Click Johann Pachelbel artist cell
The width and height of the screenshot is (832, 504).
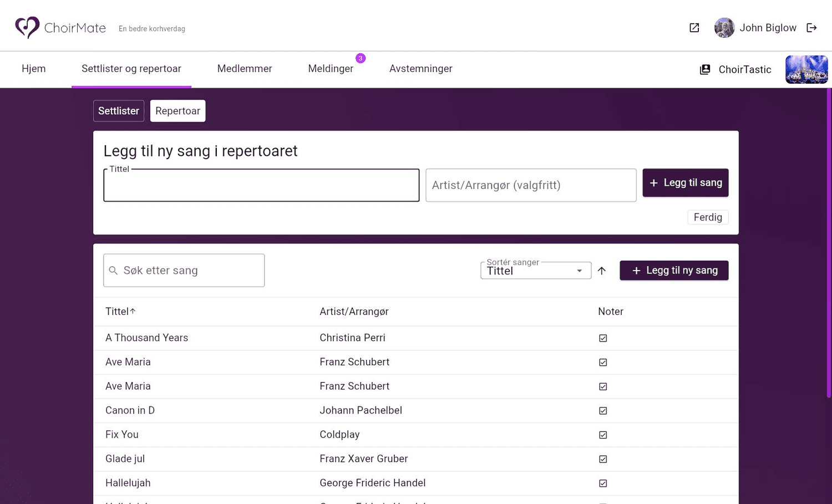pos(361,410)
